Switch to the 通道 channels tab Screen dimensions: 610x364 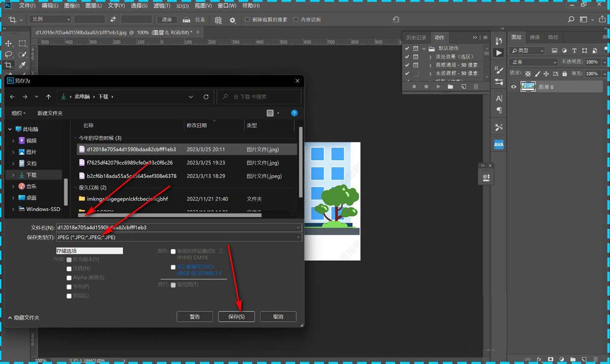point(534,38)
